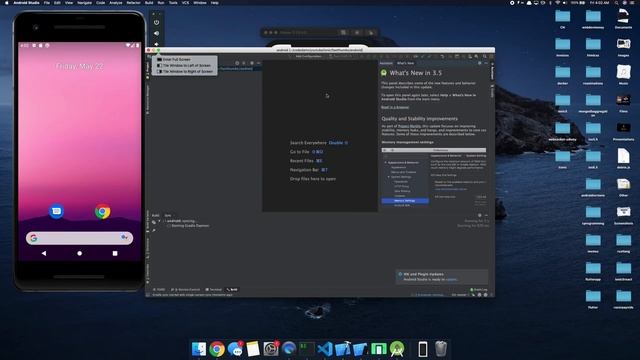The image size is (640, 360).
Task: Click the pin icon in Build panel
Action: click(154, 231)
